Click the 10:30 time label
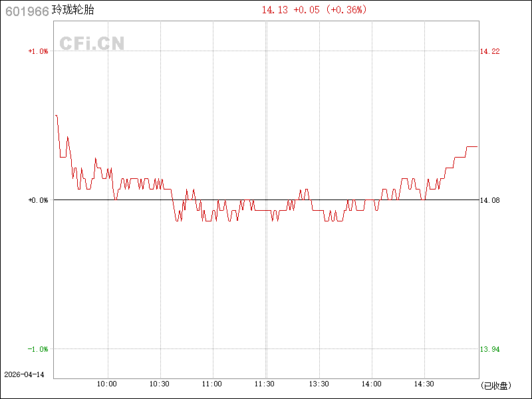 click(x=160, y=384)
